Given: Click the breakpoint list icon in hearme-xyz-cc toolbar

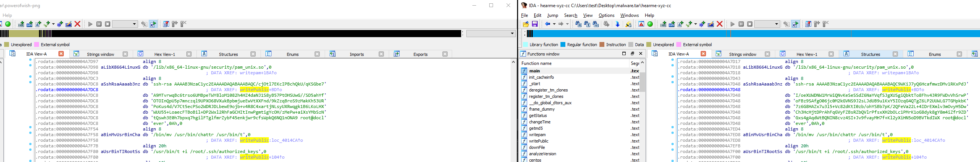Looking at the screenshot, I should pos(808,24).
